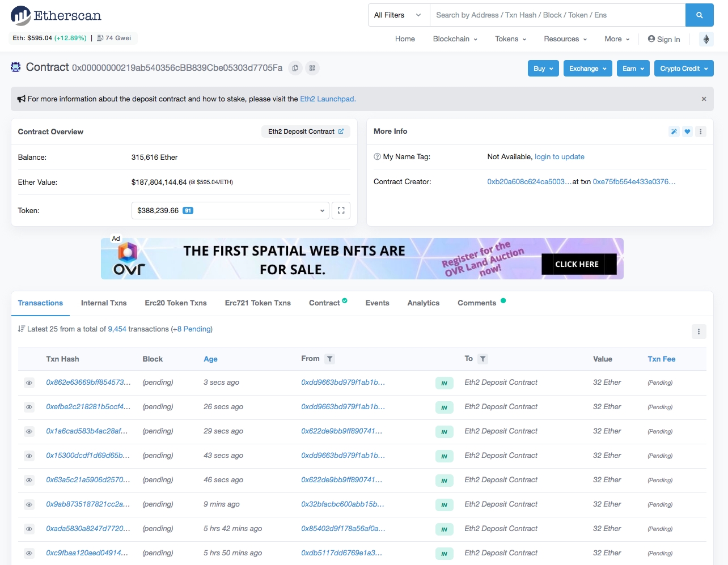Copy the contract address to clipboard
The height and width of the screenshot is (565, 728).
tap(295, 68)
